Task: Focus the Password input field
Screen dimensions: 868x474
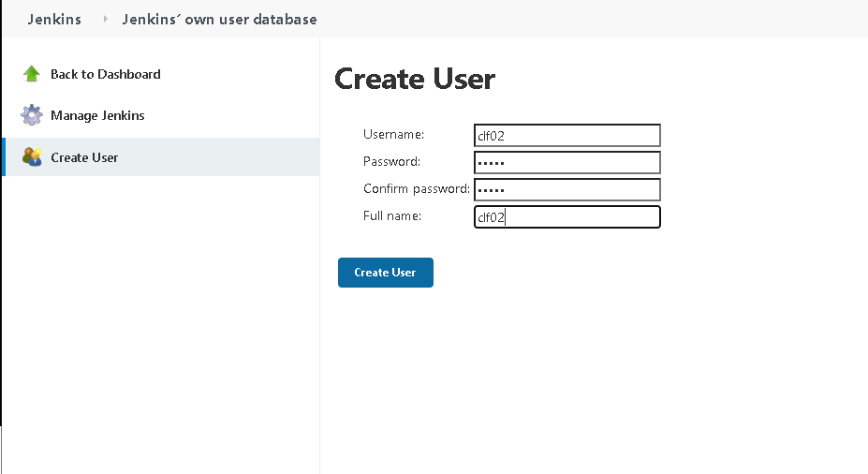Action: (x=566, y=163)
